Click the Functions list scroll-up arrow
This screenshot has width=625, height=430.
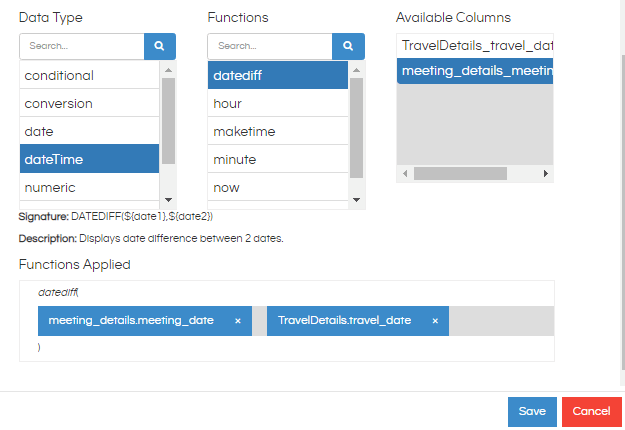357,70
